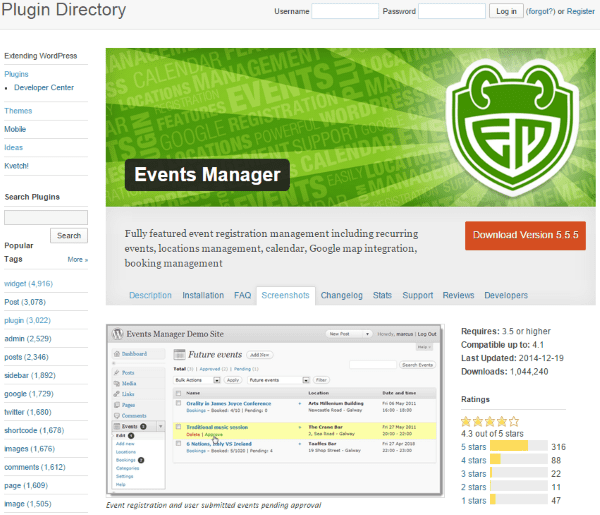This screenshot has height=515, width=600.
Task: Click the Events menu icon in demo sidebar
Action: pyautogui.click(x=116, y=426)
